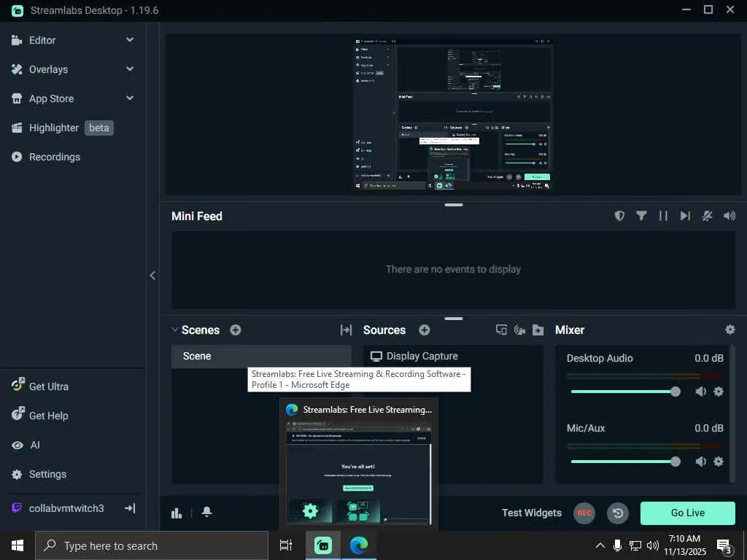Adjust the Mic/Aux volume slider
Screen dimensions: 747x560
pyautogui.click(x=625, y=462)
